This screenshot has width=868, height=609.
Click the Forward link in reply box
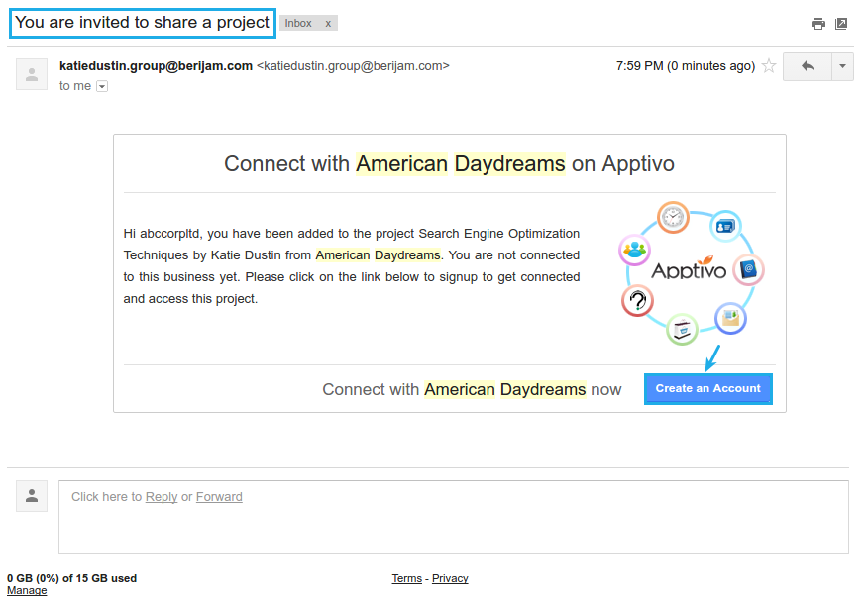pos(219,497)
